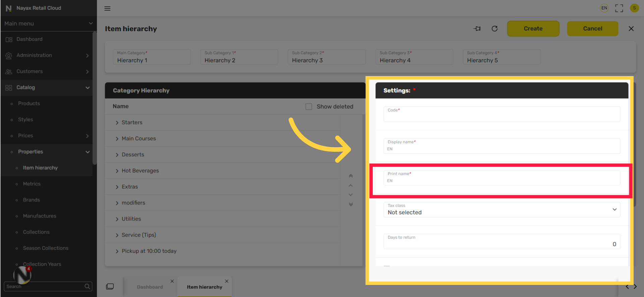Click the Print name input field
Image resolution: width=644 pixels, height=297 pixels.
pos(502,178)
